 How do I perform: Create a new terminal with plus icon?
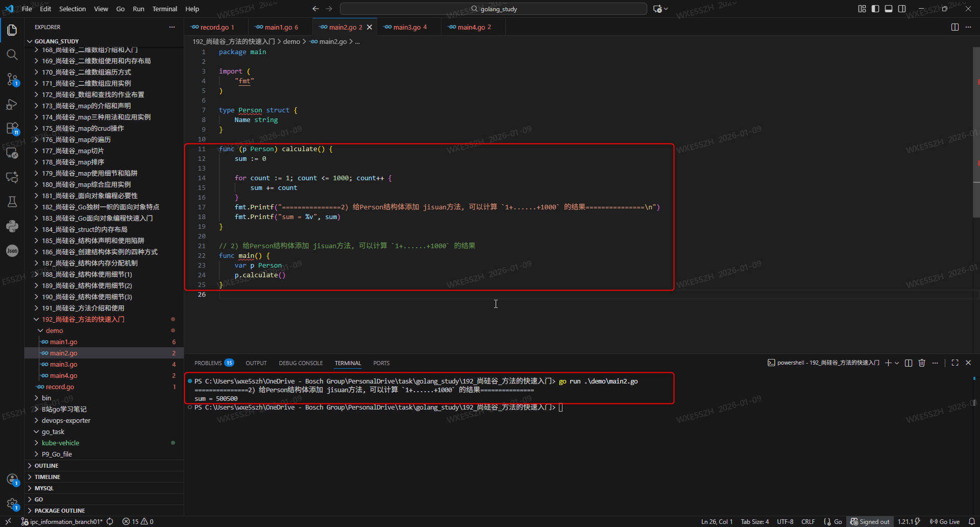[x=888, y=363]
